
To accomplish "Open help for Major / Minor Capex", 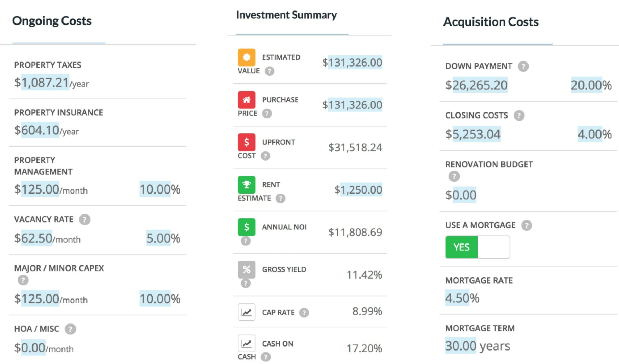I will pyautogui.click(x=23, y=280).
